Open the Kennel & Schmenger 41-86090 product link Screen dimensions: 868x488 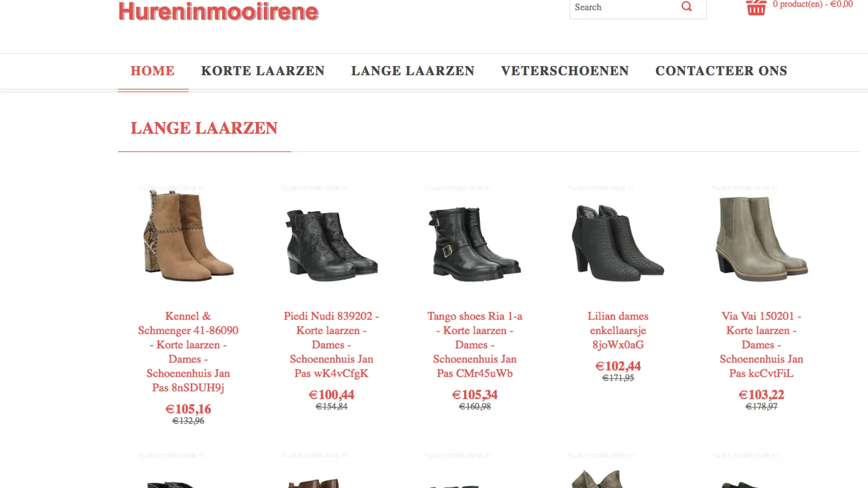tap(188, 352)
